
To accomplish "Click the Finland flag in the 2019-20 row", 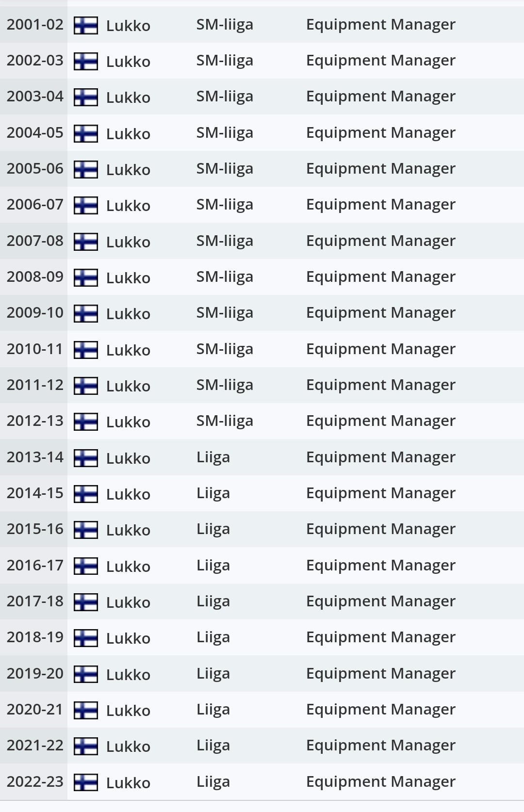I will (86, 674).
